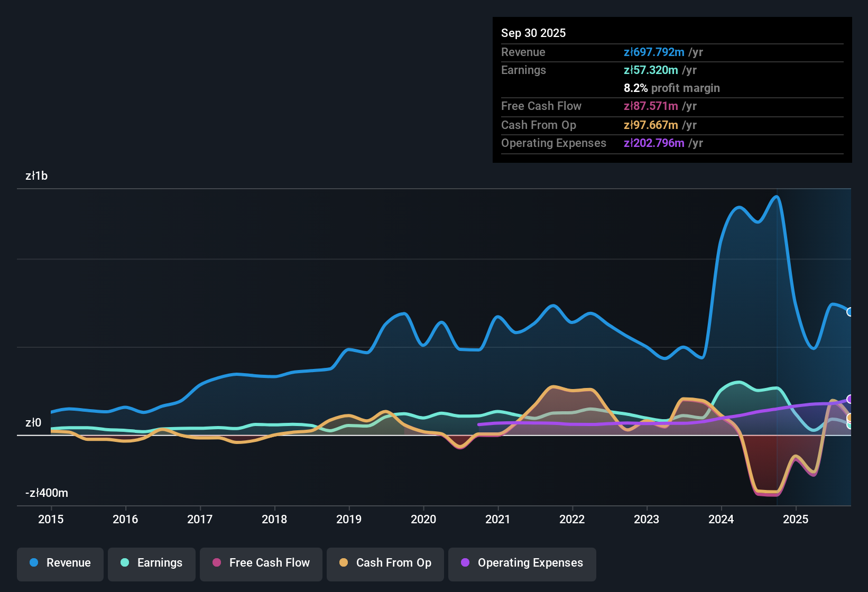Select the orange Cash From Op legend dot
This screenshot has width=868, height=592.
pyautogui.click(x=343, y=563)
